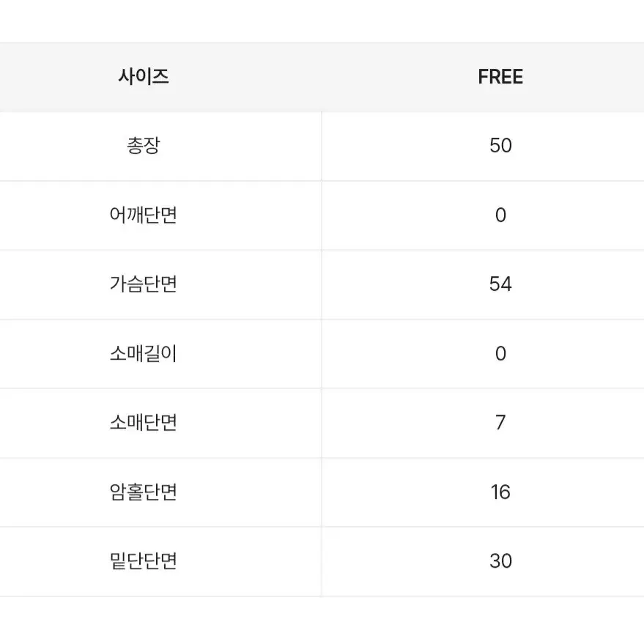Click the 소매길이 value 0
This screenshot has height=644, width=644.
pos(500,353)
